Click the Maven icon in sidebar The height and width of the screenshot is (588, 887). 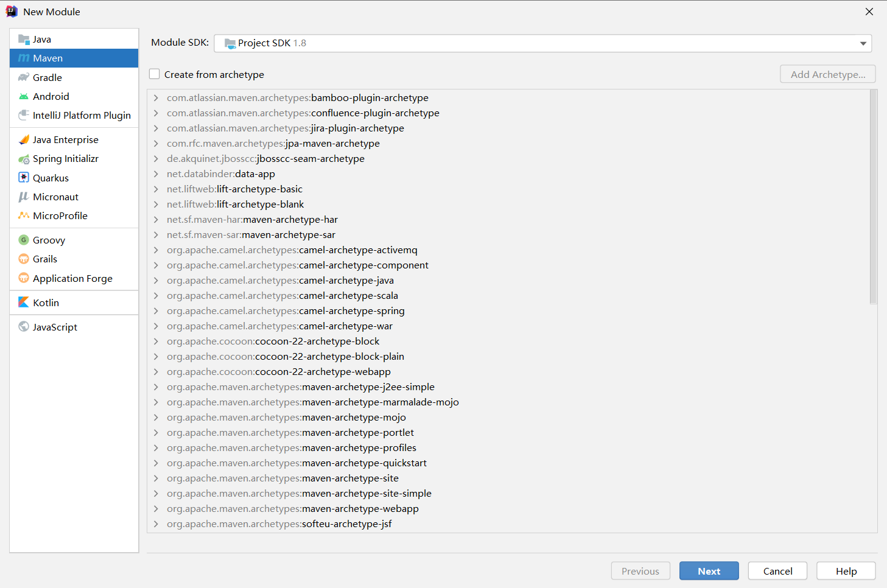click(24, 58)
